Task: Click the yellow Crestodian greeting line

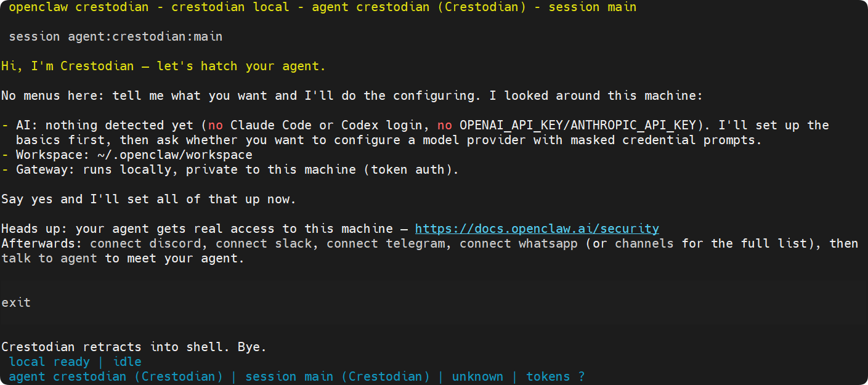Action: tap(163, 66)
